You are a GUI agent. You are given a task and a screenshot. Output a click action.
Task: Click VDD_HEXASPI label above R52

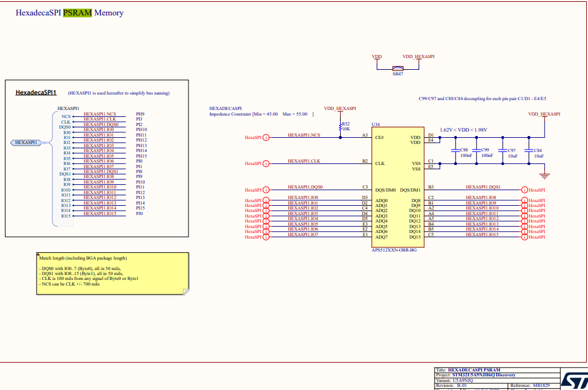(x=339, y=108)
